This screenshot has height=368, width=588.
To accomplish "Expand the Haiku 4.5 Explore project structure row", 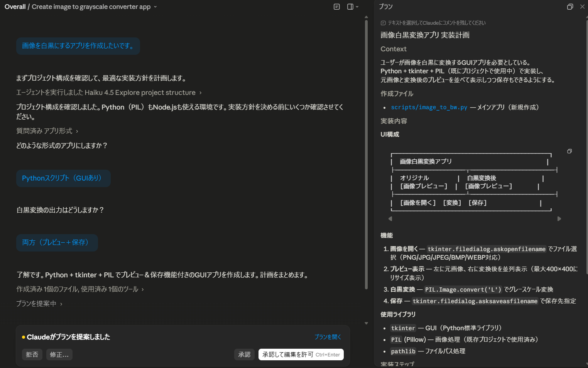I will pyautogui.click(x=109, y=93).
